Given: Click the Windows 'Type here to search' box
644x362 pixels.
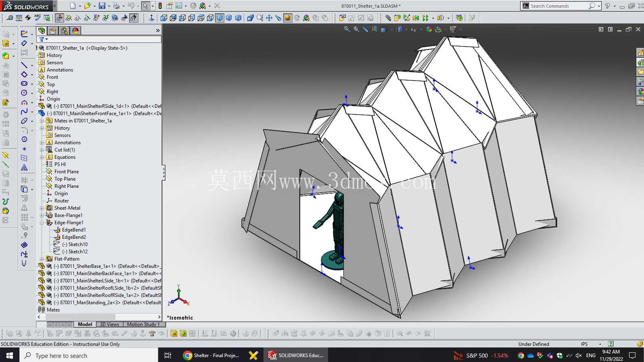Looking at the screenshot, I should point(88,355).
